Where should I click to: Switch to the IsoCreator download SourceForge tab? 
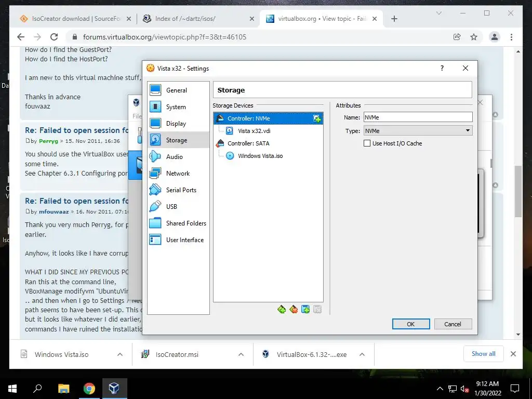[x=76, y=19]
